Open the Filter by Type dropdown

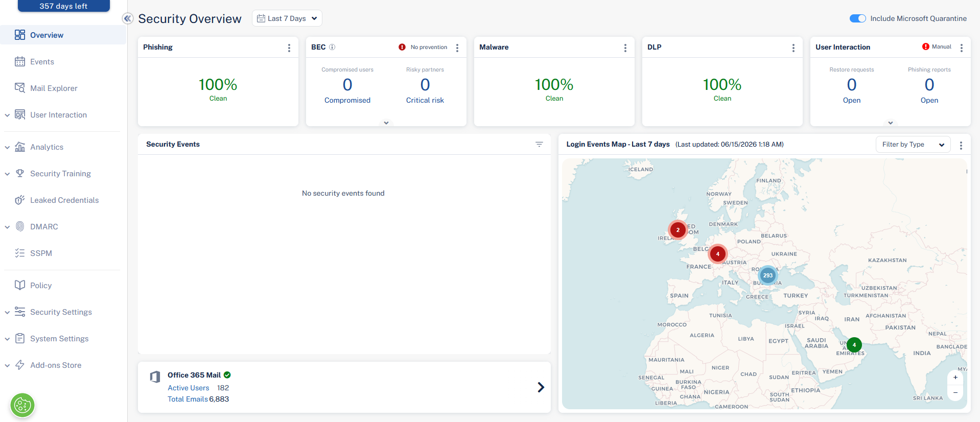click(x=913, y=145)
